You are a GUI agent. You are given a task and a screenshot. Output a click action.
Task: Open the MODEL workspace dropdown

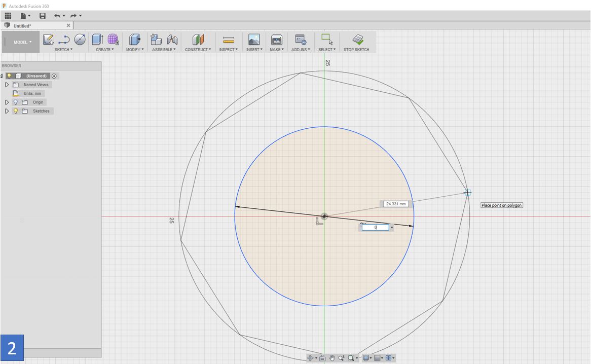(21, 42)
